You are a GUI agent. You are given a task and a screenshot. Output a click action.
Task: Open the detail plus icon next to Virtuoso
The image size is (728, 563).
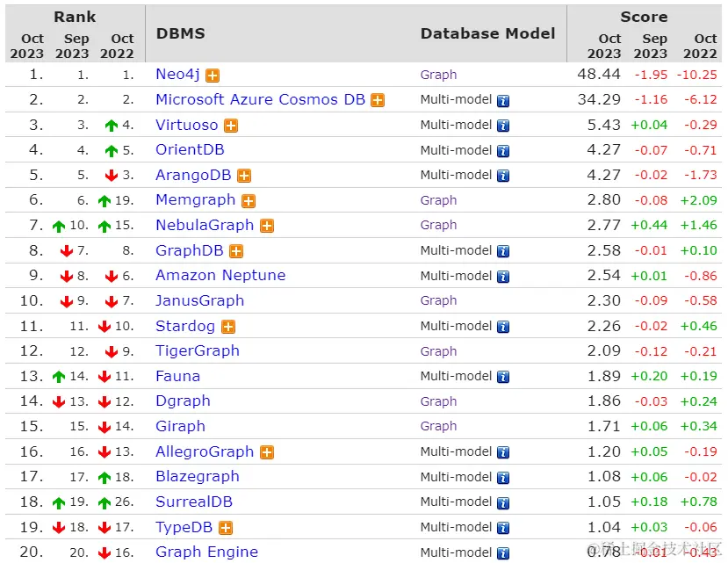[231, 126]
